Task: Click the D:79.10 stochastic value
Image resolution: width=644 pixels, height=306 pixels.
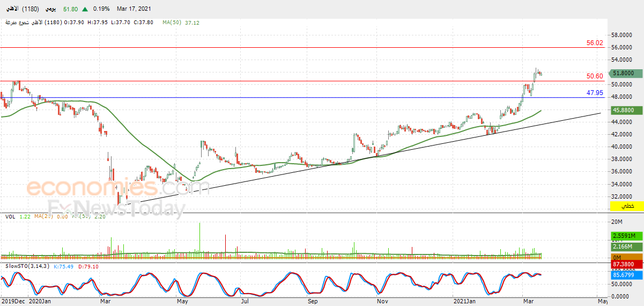Action: coord(88,266)
